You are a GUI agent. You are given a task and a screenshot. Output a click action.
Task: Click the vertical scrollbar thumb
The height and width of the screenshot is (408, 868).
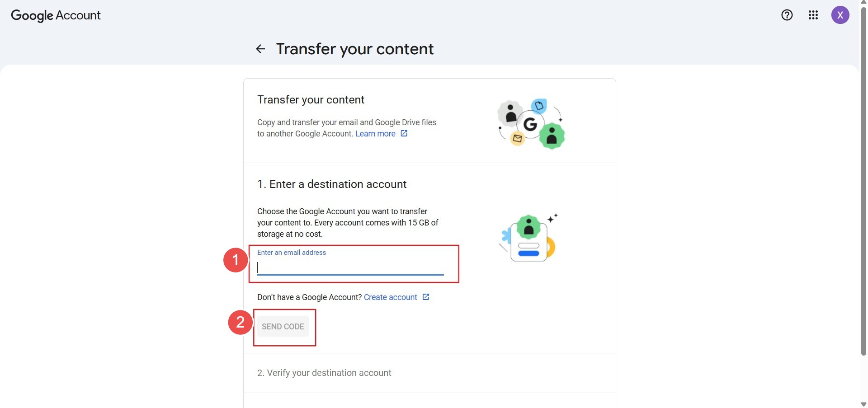coord(863,181)
